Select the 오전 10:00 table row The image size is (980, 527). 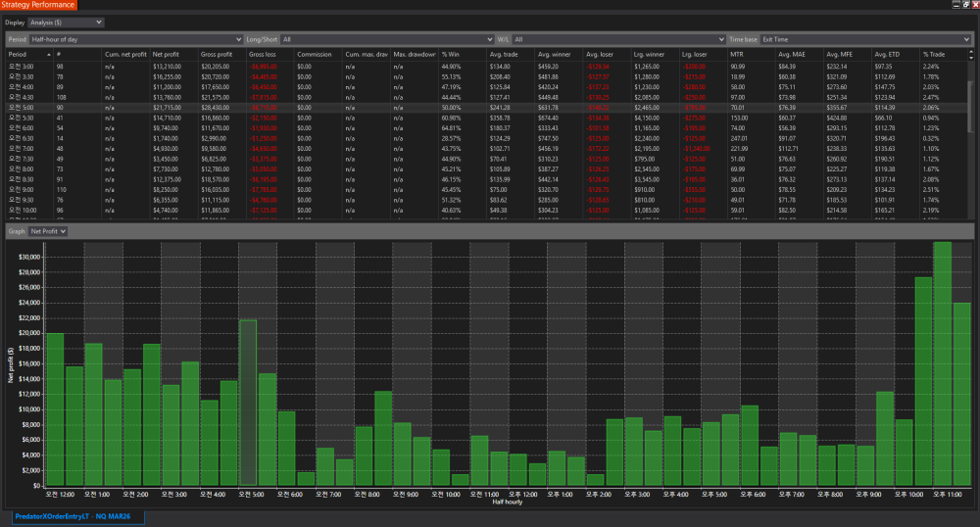[22, 210]
